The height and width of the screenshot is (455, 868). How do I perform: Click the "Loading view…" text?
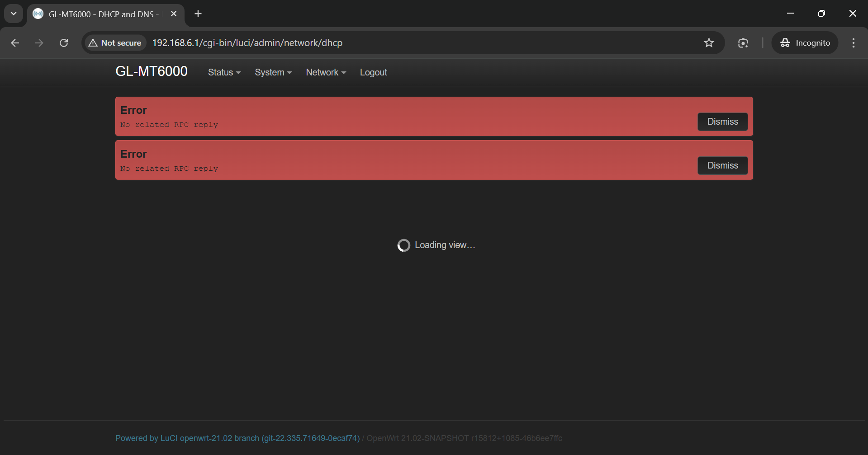(445, 245)
